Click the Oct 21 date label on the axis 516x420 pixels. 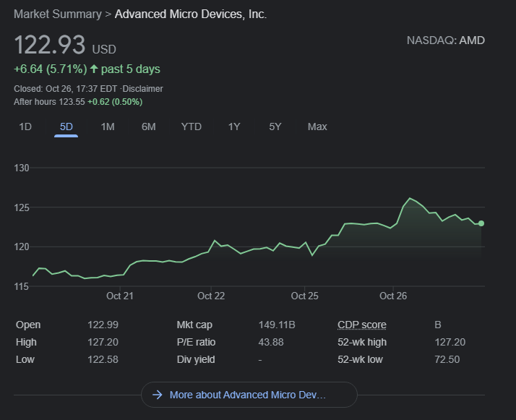(120, 296)
